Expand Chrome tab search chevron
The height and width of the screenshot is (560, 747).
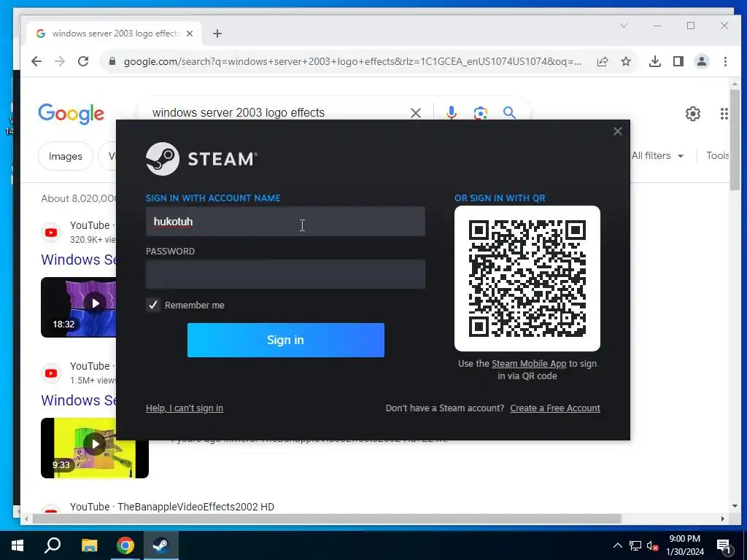(624, 26)
